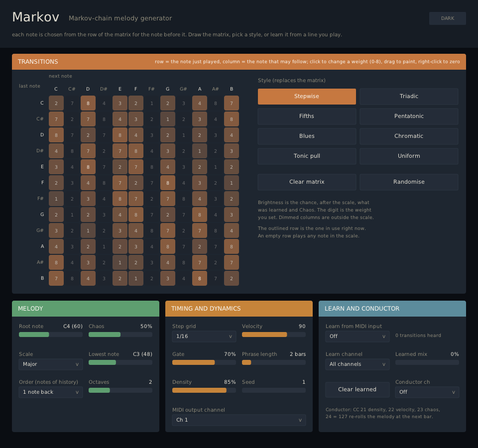Adjust the Chaos slider
Viewport: 478px width, 448px height.
click(120, 335)
